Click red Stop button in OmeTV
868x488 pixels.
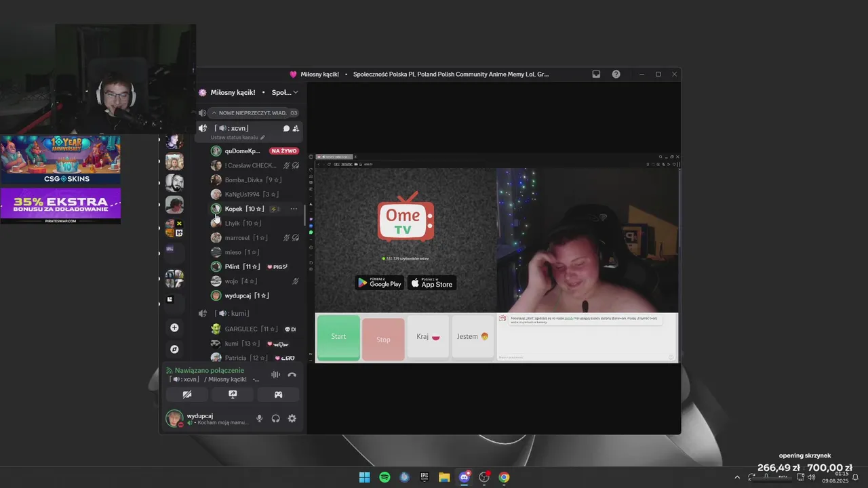pyautogui.click(x=383, y=340)
